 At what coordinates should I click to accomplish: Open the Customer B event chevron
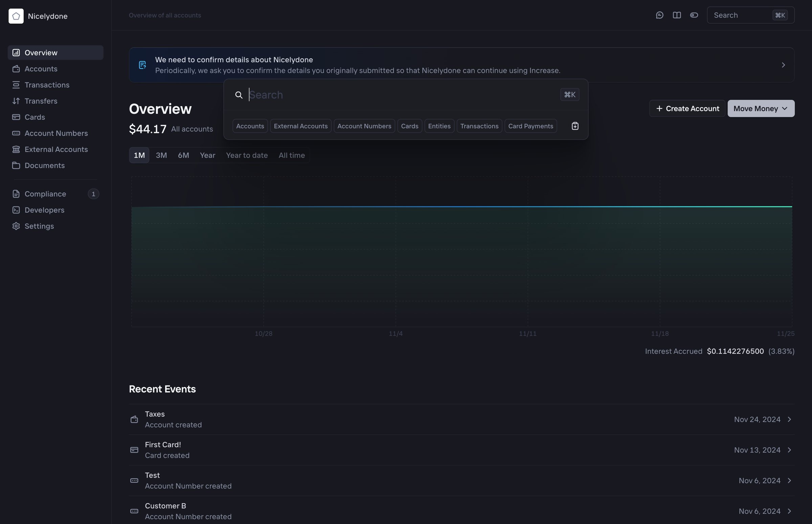790,511
